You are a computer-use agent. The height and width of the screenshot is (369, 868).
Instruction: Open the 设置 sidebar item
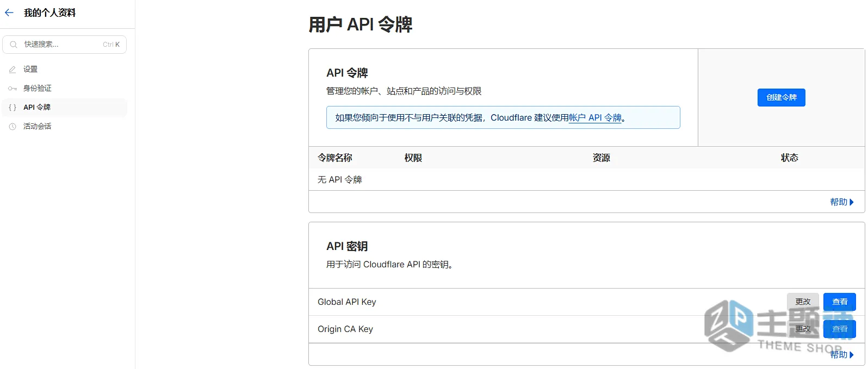pyautogui.click(x=65, y=70)
